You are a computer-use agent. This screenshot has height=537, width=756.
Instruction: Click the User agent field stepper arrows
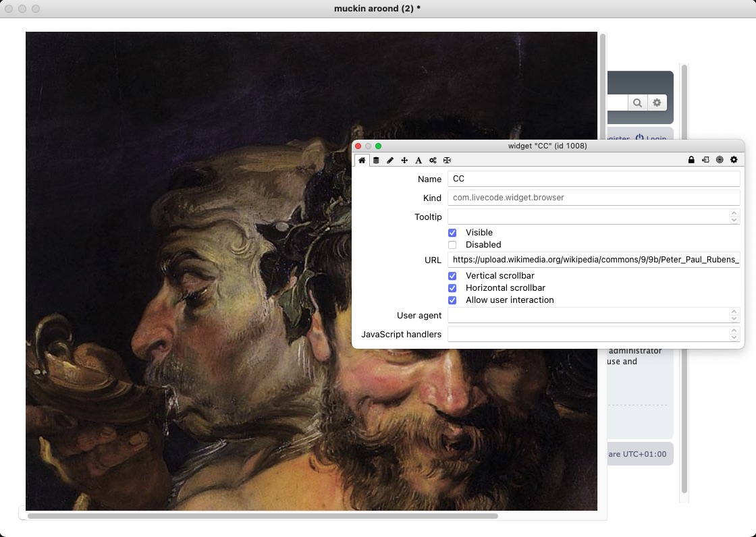click(x=734, y=315)
